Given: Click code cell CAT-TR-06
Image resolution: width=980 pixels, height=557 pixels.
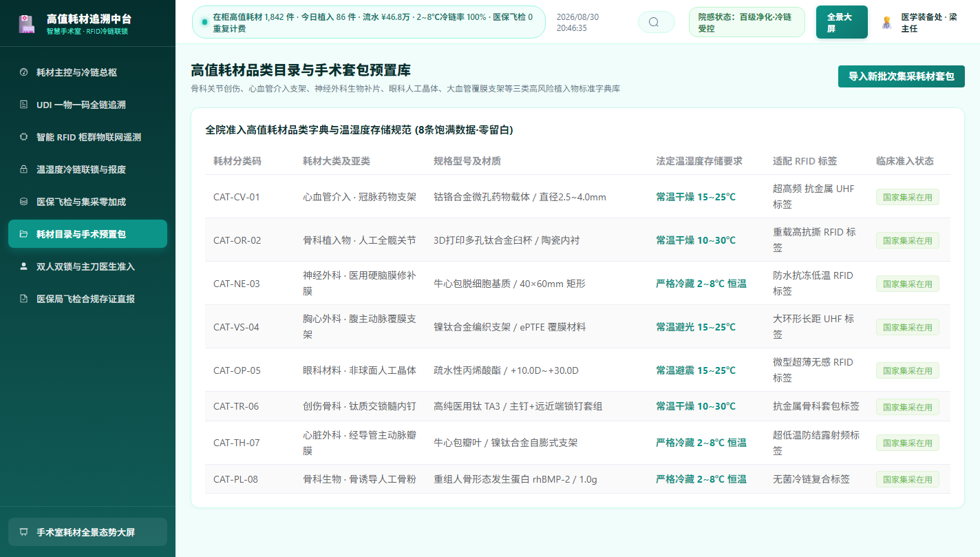Looking at the screenshot, I should [x=236, y=406].
